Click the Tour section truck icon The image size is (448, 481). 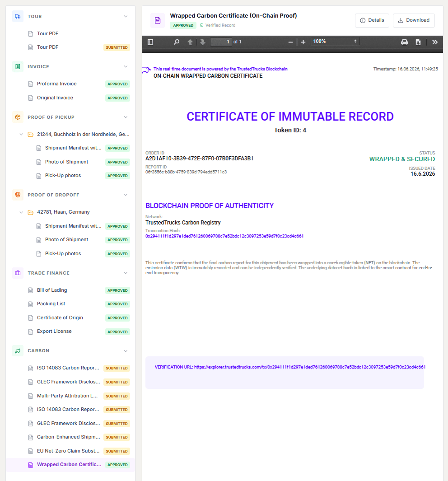[x=18, y=16]
